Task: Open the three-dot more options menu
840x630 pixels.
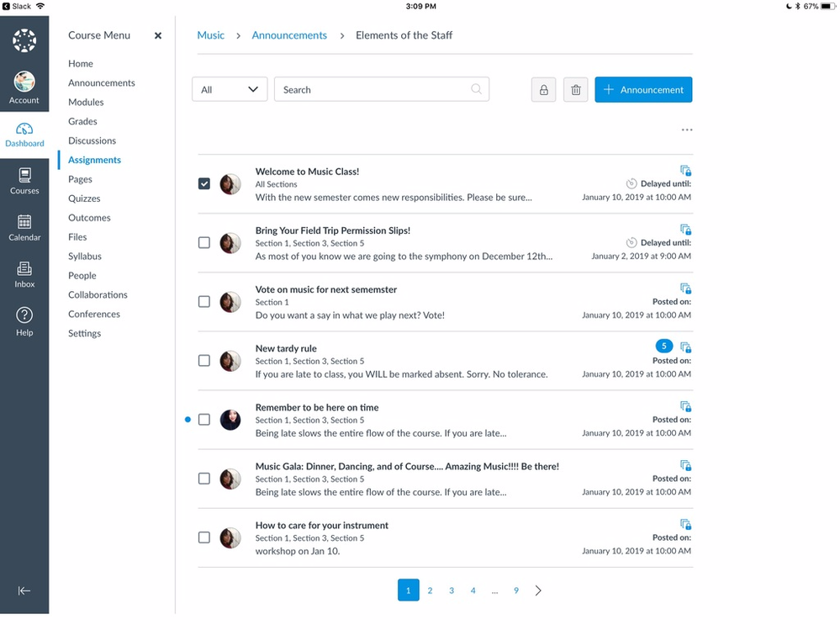Action: (x=686, y=130)
